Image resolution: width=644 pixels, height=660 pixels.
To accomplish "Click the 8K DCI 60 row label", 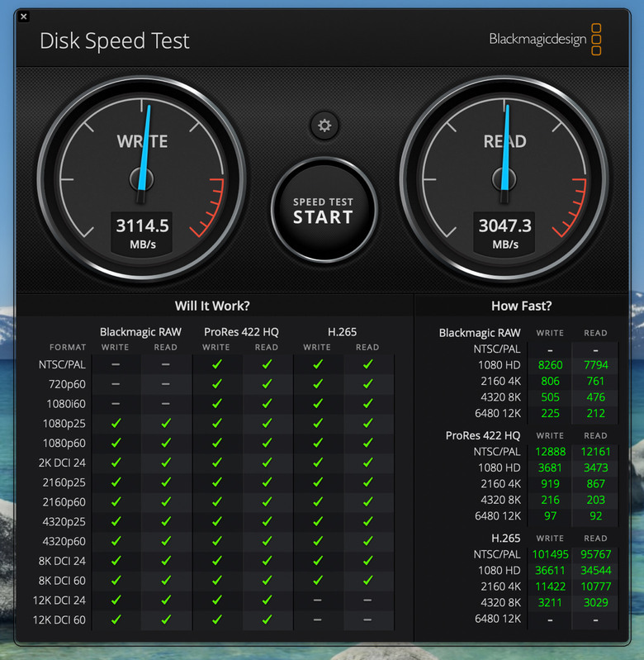I will 62,581.
